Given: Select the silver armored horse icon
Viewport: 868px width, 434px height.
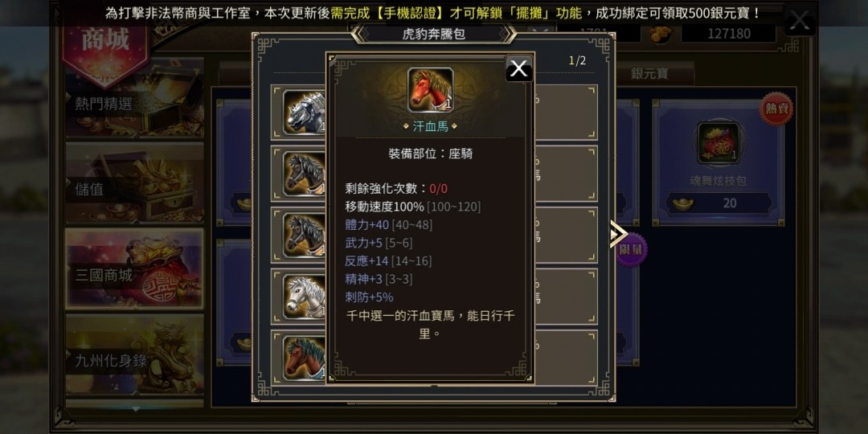Looking at the screenshot, I should click(304, 113).
